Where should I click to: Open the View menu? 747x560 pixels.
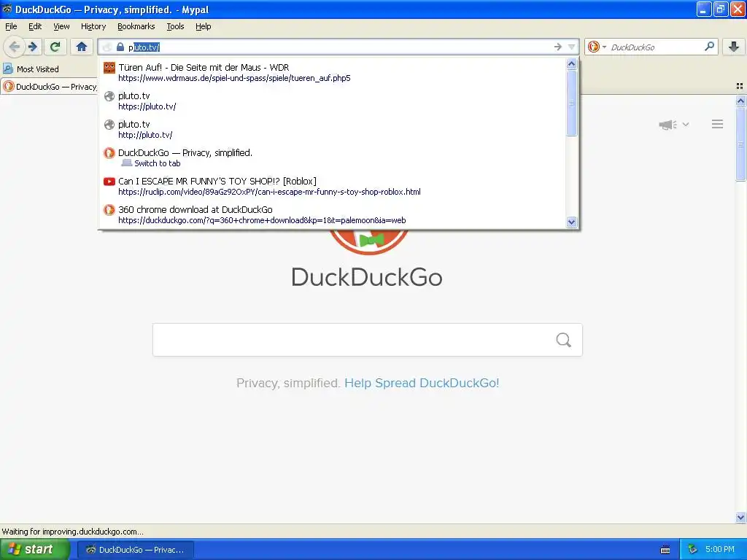[61, 26]
